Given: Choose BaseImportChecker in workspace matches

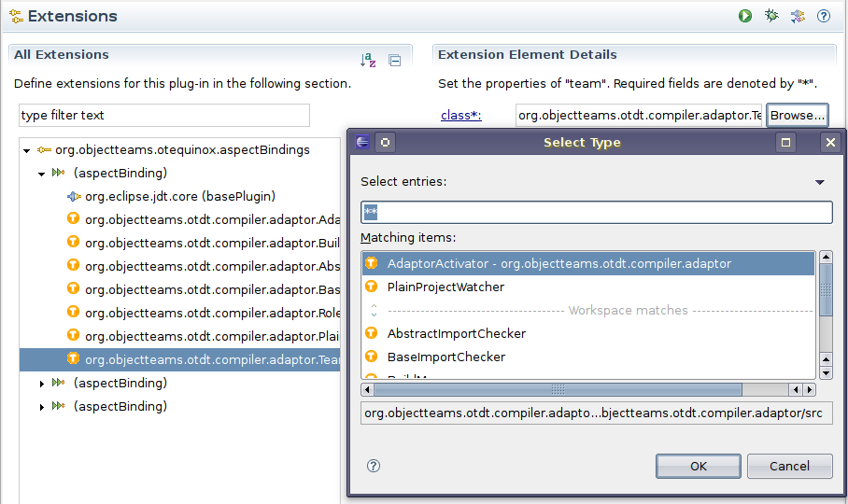Looking at the screenshot, I should (445, 357).
